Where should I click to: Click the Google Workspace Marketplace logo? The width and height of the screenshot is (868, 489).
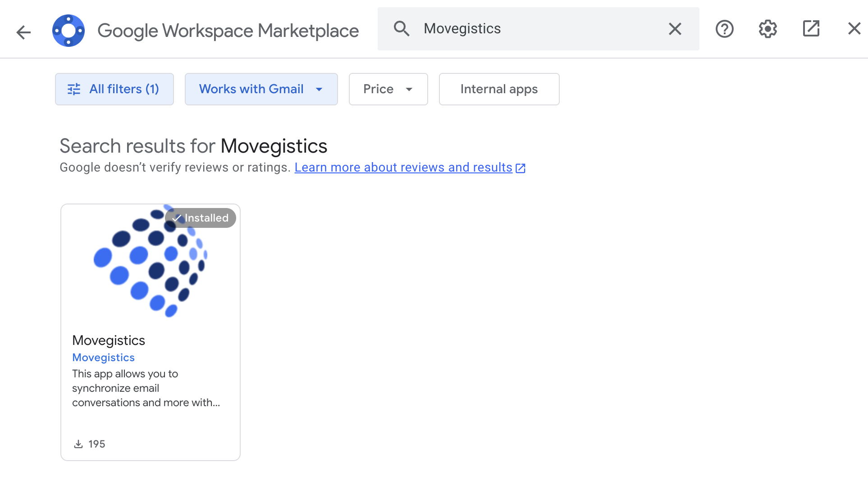(69, 31)
